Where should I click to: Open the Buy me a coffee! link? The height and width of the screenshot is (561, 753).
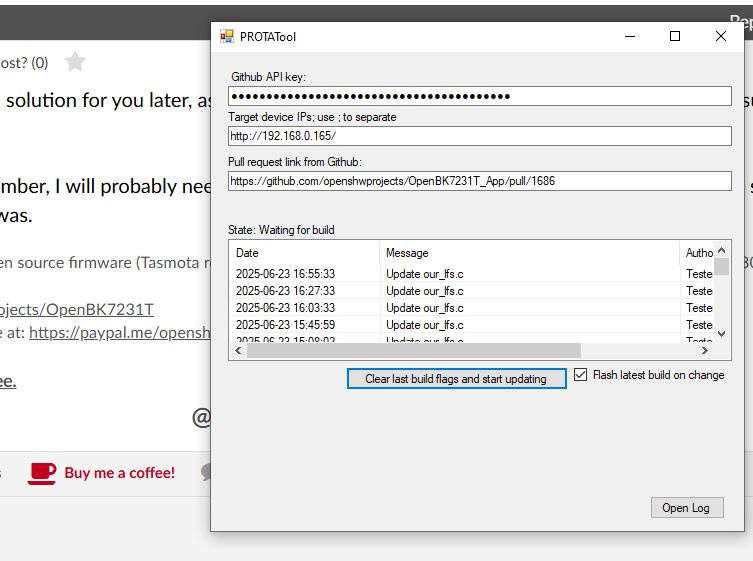[x=120, y=473]
